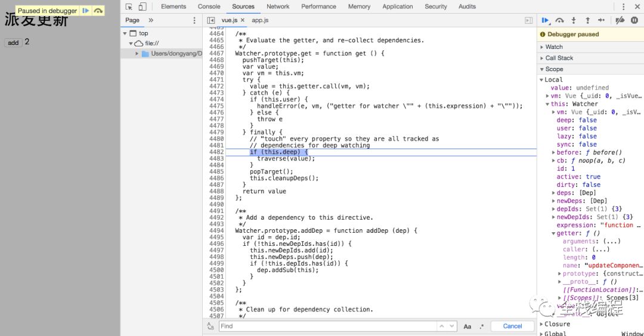Go to previous search match
The height and width of the screenshot is (336, 644).
441,326
